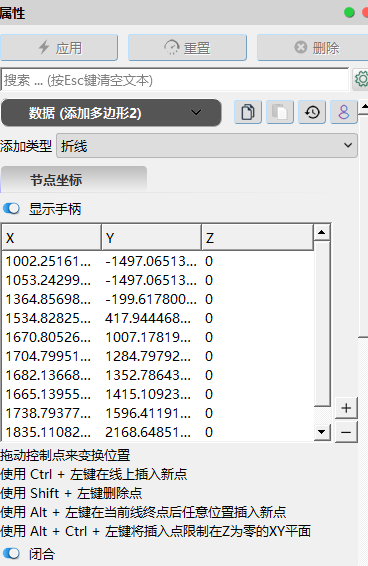The width and height of the screenshot is (368, 566).
Task: Select Y cell 1007.17819...
Action: tap(151, 337)
